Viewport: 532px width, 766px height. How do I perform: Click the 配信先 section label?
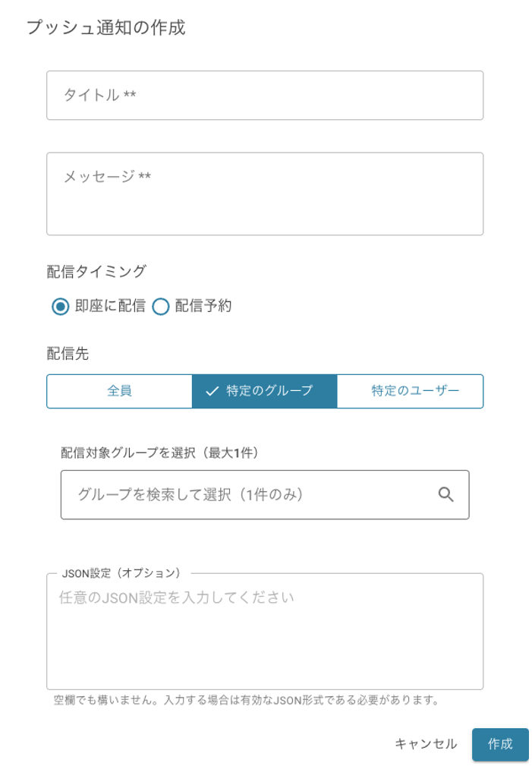(x=68, y=354)
